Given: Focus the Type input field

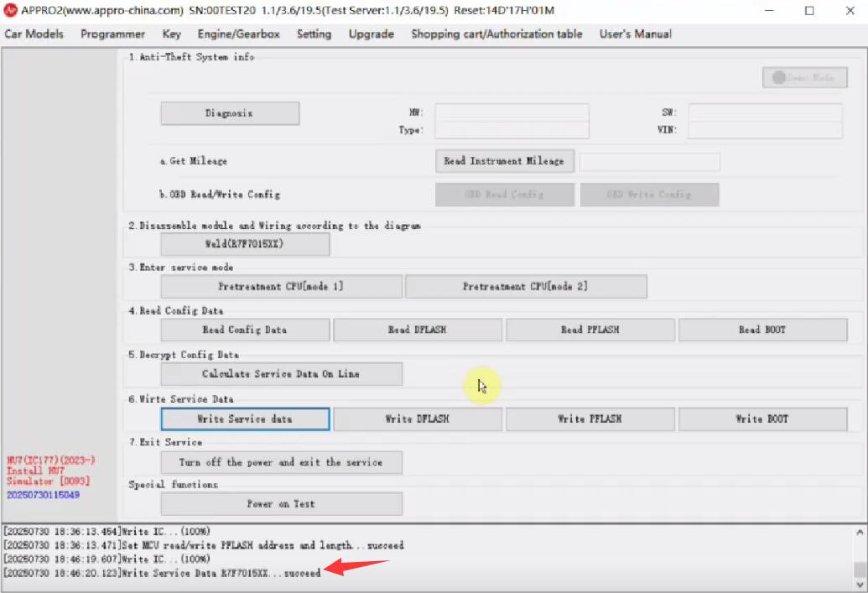Looking at the screenshot, I should point(512,129).
